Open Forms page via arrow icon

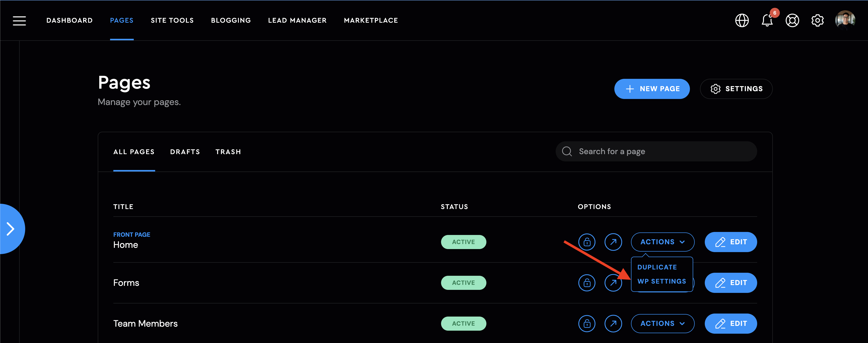click(x=613, y=283)
